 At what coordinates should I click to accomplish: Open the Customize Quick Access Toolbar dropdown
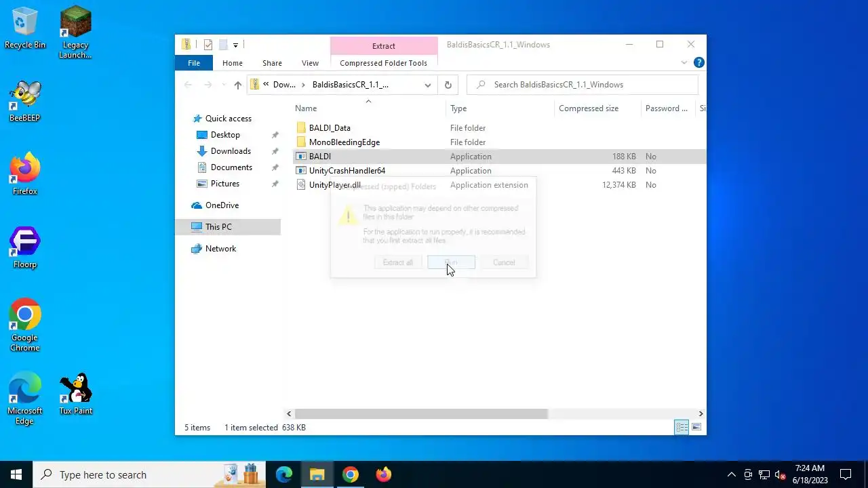pyautogui.click(x=235, y=45)
